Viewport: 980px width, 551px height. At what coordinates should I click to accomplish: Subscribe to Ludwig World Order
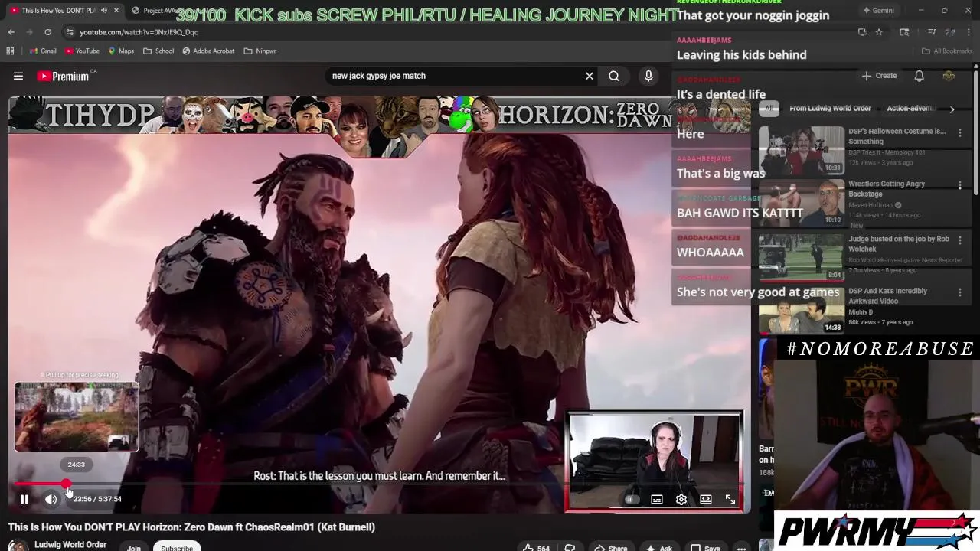(x=177, y=547)
